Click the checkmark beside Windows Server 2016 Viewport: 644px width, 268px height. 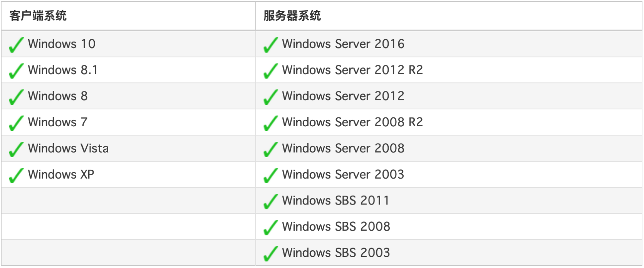click(x=270, y=45)
